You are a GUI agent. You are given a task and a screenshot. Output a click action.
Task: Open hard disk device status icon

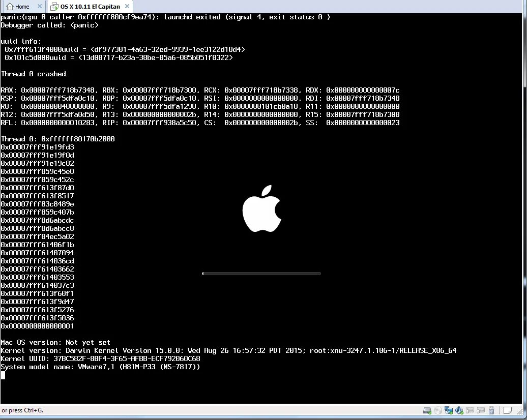click(427, 410)
